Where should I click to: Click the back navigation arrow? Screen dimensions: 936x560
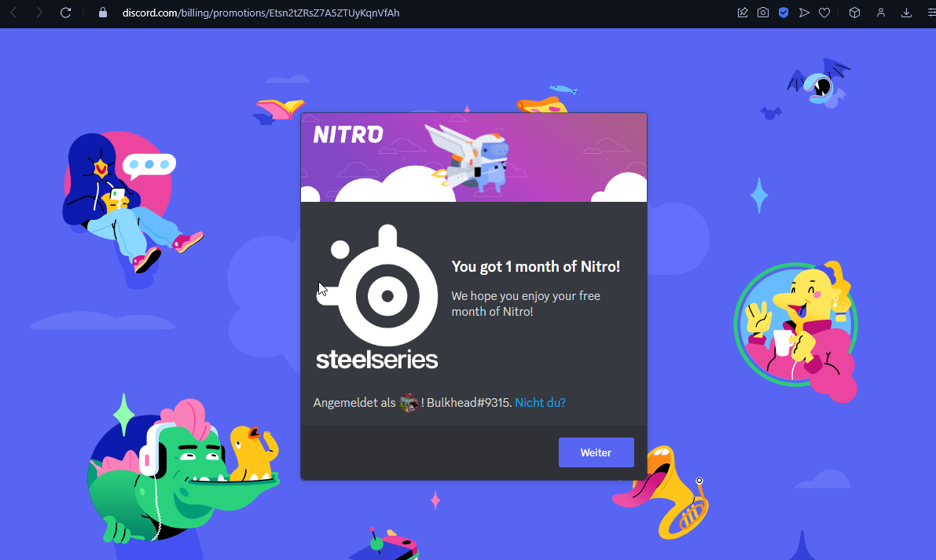pos(13,13)
